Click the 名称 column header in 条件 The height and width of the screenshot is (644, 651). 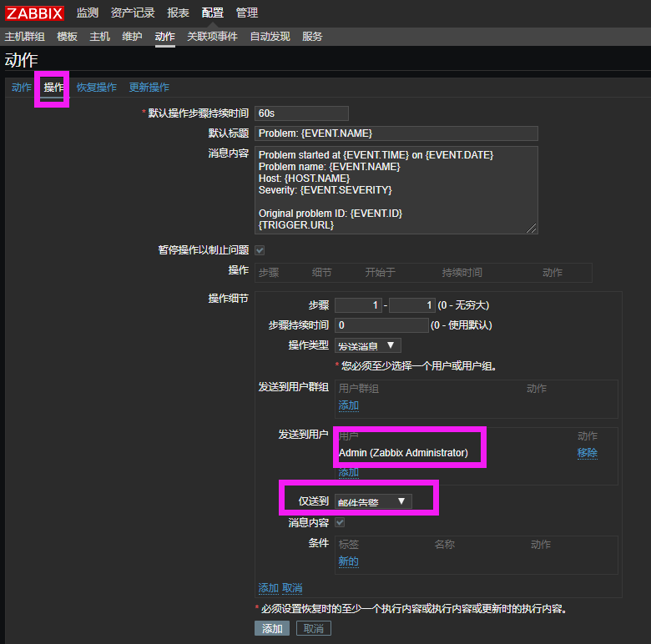[444, 545]
